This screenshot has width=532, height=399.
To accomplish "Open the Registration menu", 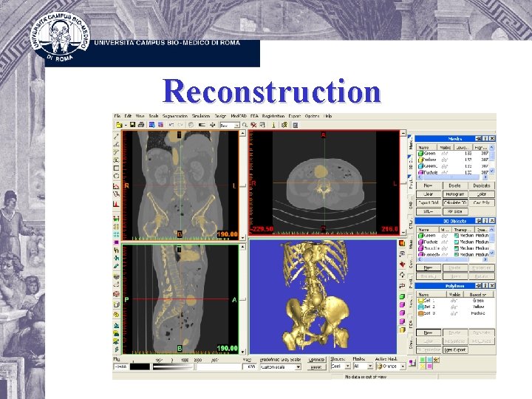I will [x=273, y=116].
